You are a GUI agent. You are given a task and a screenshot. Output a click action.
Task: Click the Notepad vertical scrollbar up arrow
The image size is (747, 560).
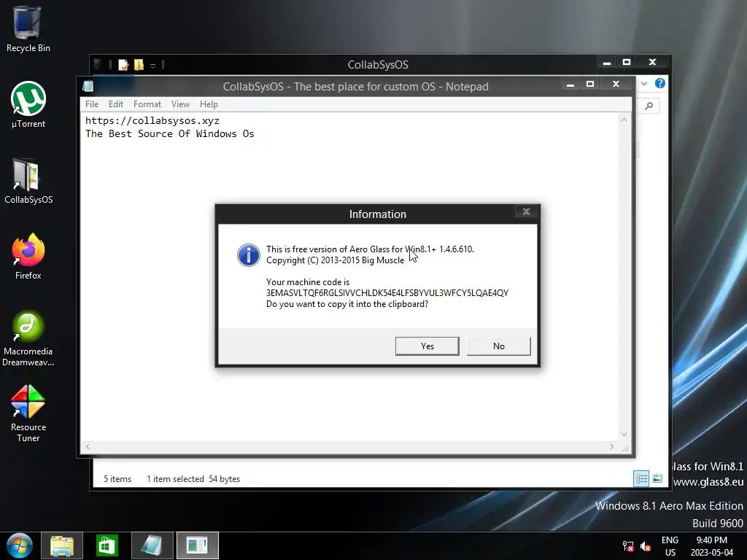[624, 120]
